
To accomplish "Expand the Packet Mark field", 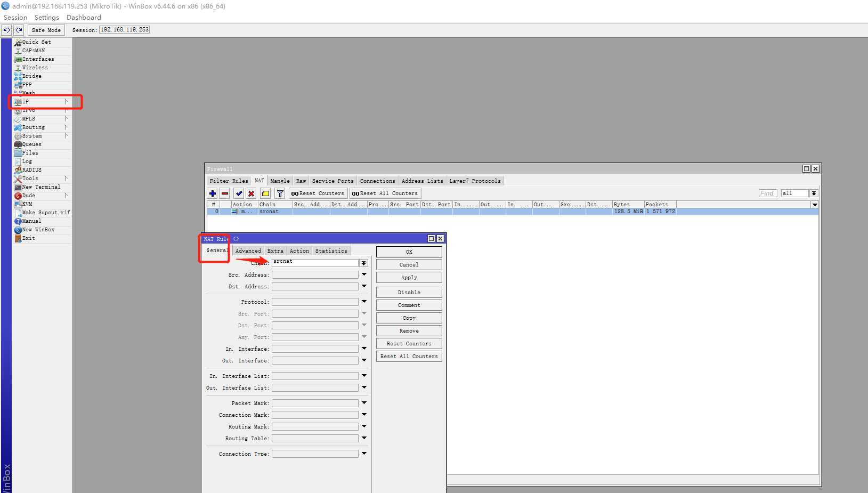I will 364,403.
